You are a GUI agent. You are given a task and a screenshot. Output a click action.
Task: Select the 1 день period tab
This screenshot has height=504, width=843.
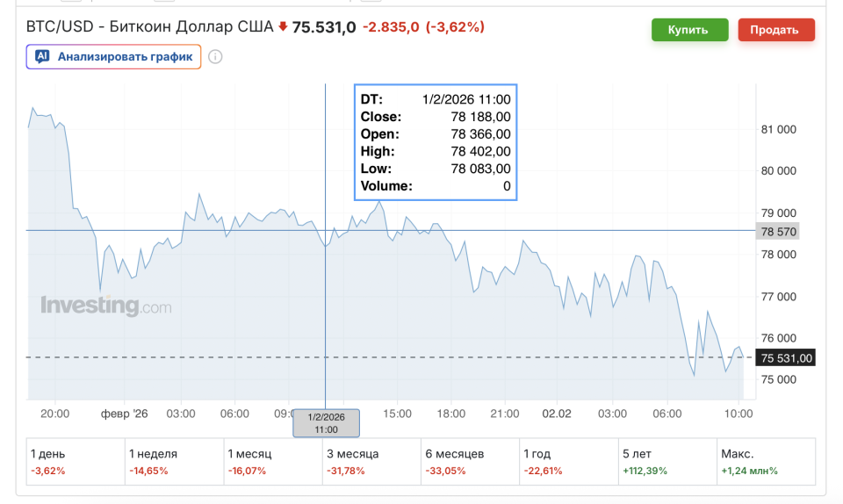pos(76,462)
